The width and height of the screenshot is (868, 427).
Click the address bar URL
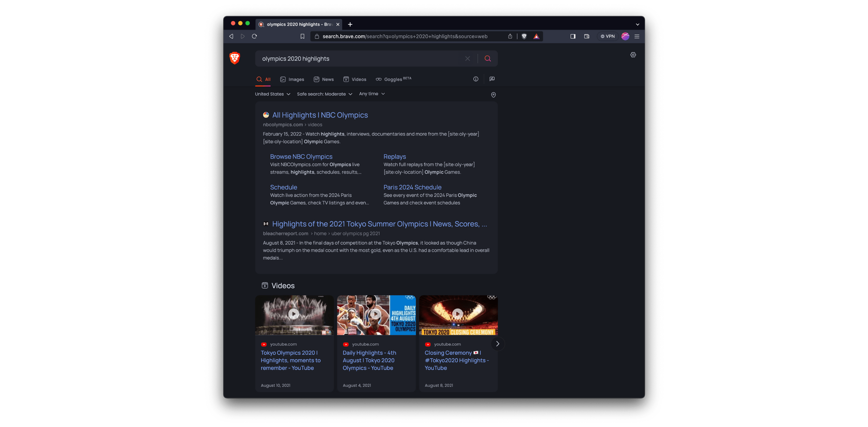[x=405, y=37]
